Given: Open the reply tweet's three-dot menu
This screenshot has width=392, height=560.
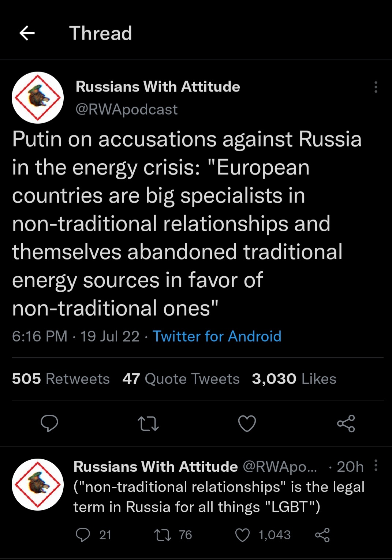Looking at the screenshot, I should point(376,466).
